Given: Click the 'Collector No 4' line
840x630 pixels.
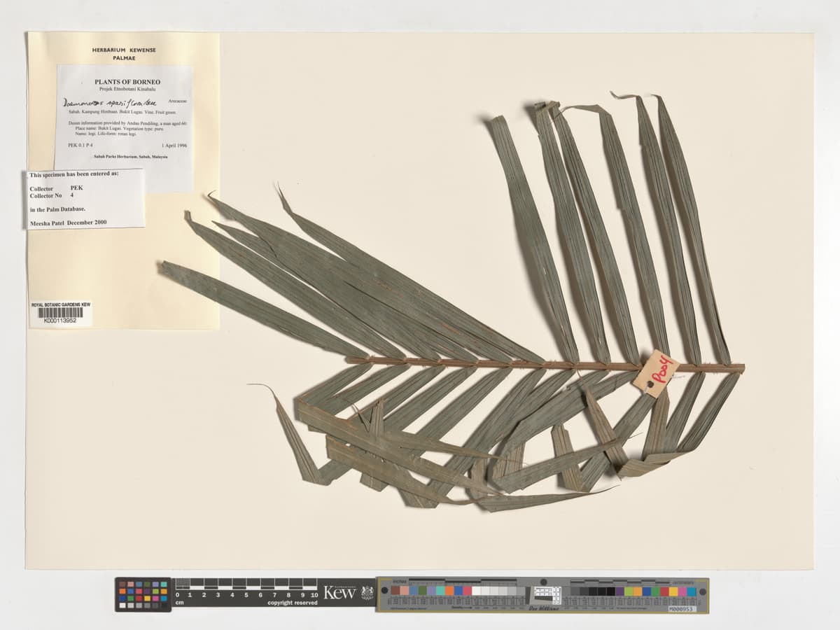Looking at the screenshot, I should click(x=52, y=195).
